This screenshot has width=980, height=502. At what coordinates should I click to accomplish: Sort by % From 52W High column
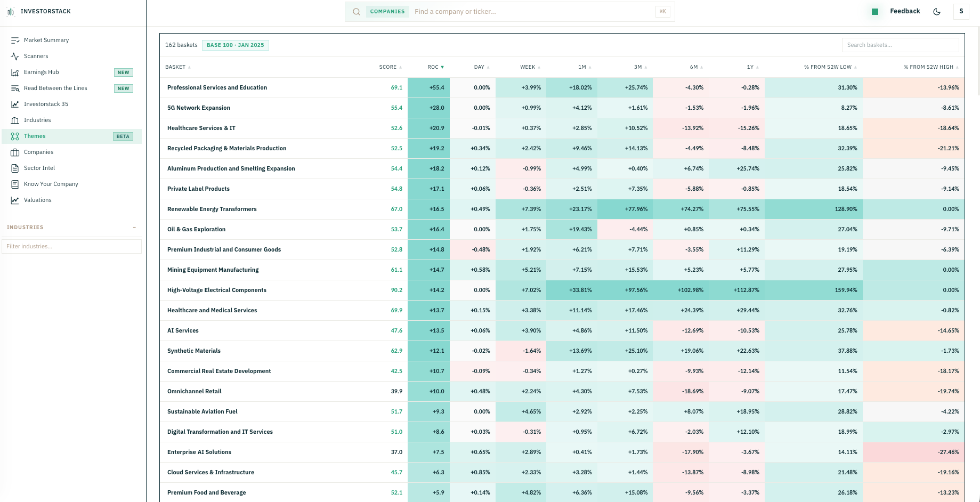931,67
